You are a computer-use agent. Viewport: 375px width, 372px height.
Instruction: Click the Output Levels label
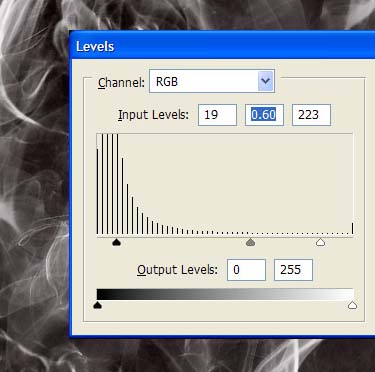click(177, 270)
